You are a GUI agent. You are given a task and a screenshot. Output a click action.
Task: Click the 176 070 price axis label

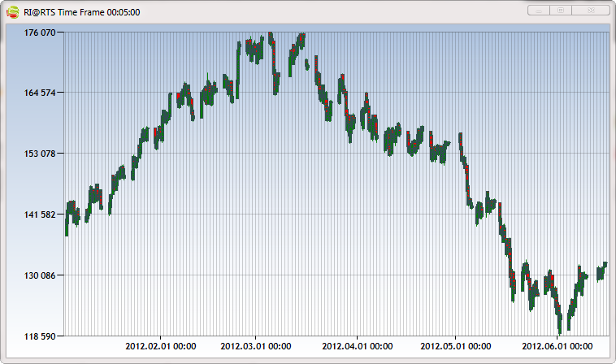[x=40, y=32]
